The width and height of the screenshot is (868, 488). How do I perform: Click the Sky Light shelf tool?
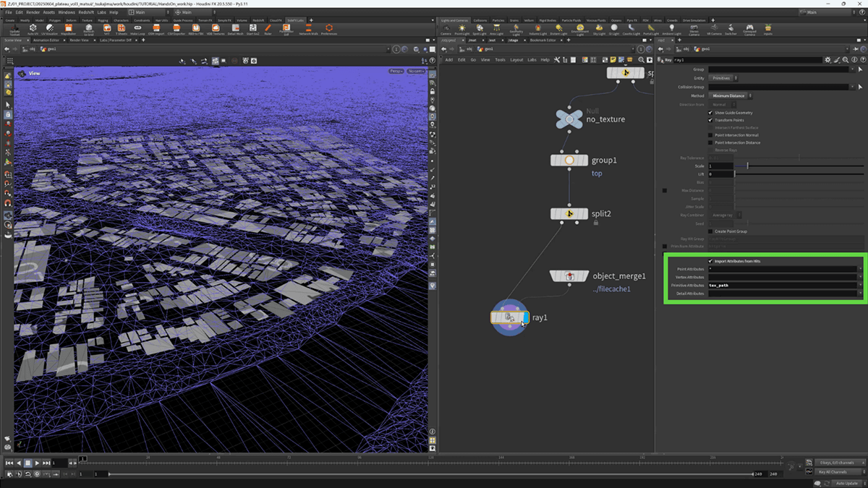coord(600,29)
